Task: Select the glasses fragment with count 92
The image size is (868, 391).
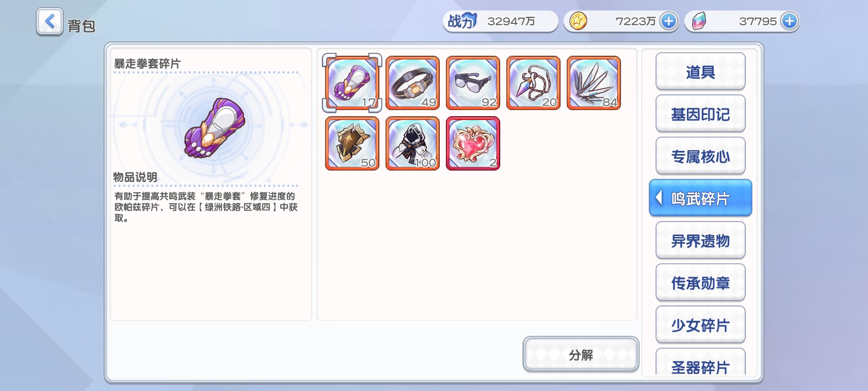Action: click(x=473, y=83)
